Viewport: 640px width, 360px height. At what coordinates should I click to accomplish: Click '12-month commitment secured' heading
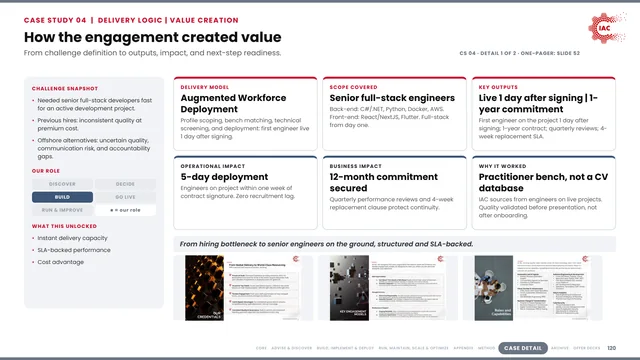383,182
